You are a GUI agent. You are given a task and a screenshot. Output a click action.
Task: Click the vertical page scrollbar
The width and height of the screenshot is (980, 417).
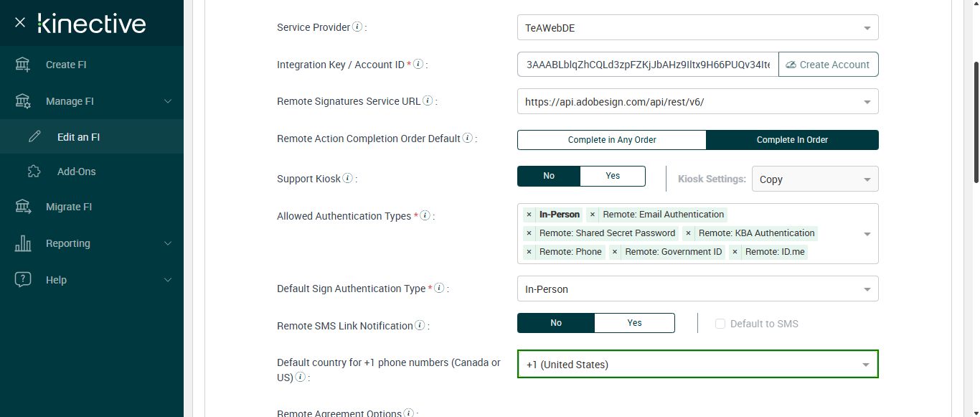[975, 122]
